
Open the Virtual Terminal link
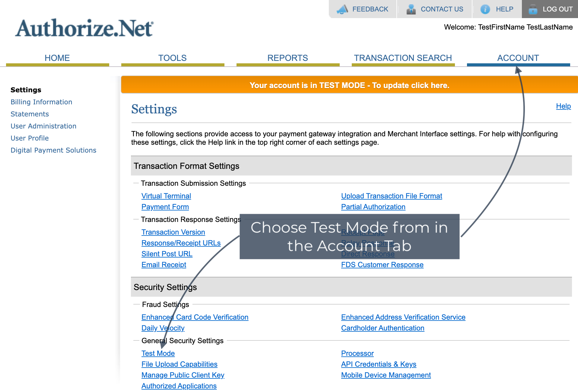point(166,196)
